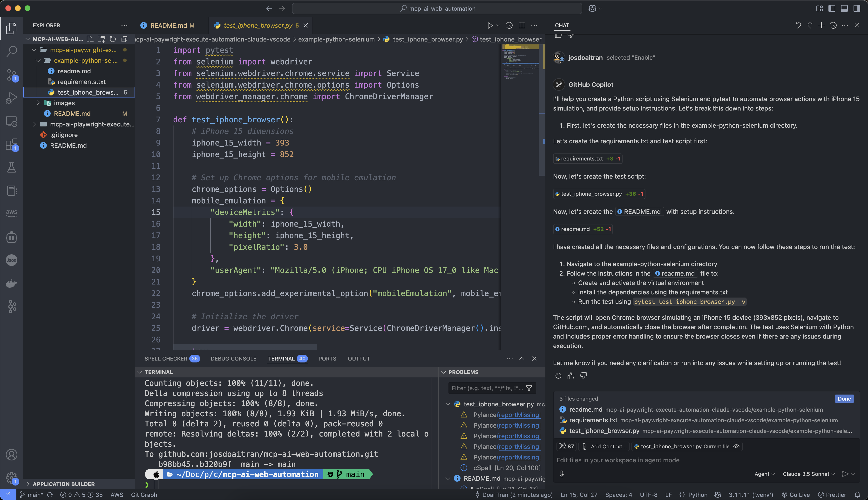
Task: Open test_iphone_browser.py +36 change in chat
Action: [x=599, y=194]
